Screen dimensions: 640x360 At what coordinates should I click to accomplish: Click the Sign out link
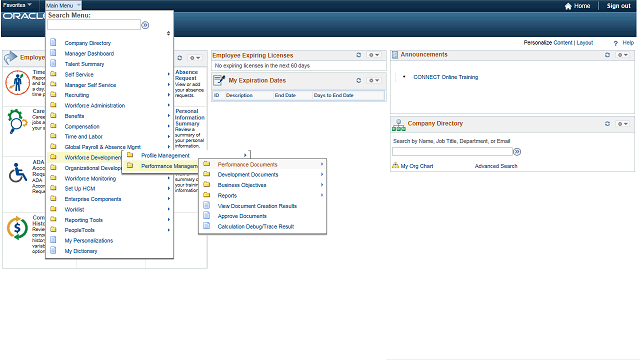click(618, 6)
